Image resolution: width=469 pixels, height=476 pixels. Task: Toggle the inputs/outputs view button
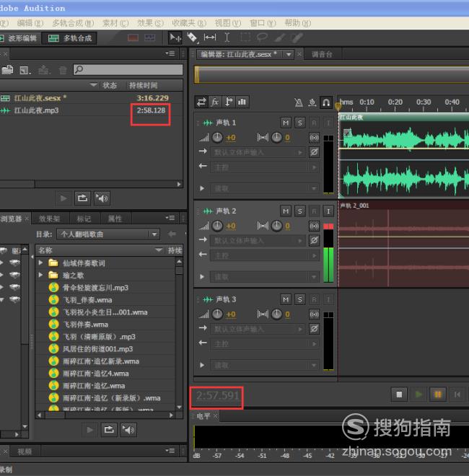pyautogui.click(x=201, y=102)
